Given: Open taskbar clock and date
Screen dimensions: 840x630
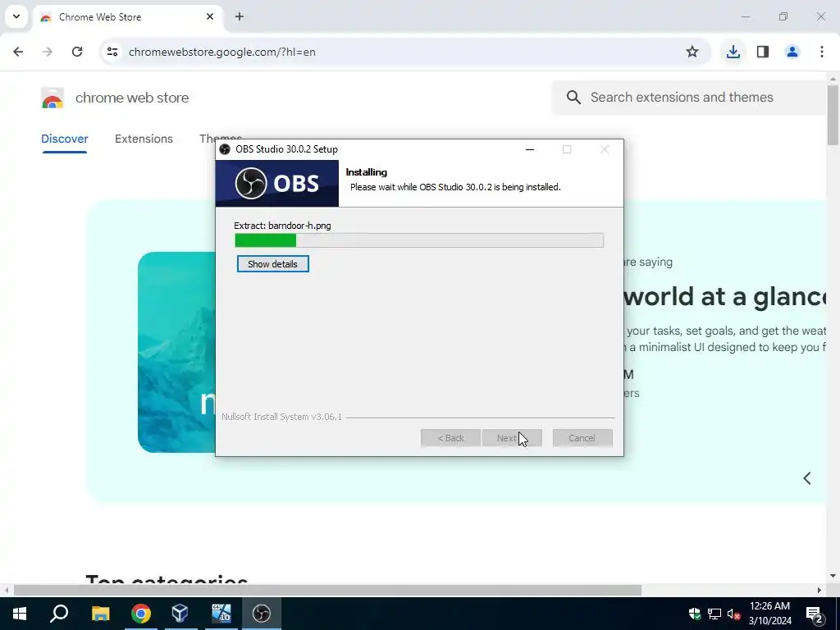Looking at the screenshot, I should [769, 614].
